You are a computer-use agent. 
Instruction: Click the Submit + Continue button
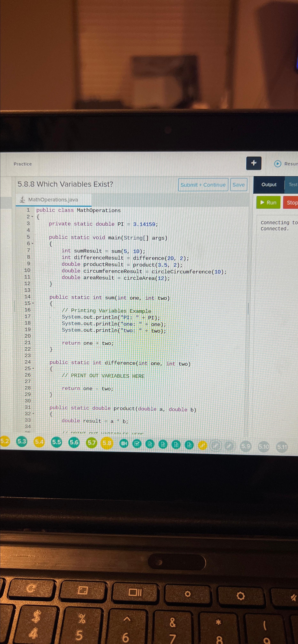click(203, 185)
